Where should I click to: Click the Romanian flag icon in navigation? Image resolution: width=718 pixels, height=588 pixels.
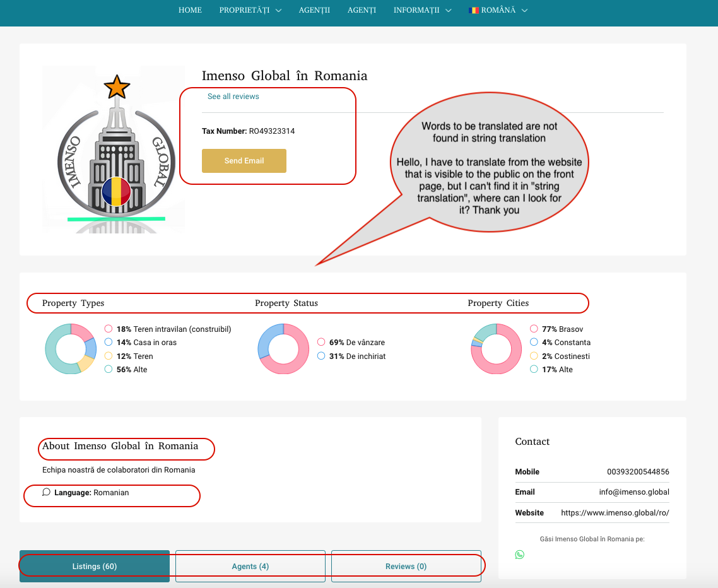(x=473, y=10)
